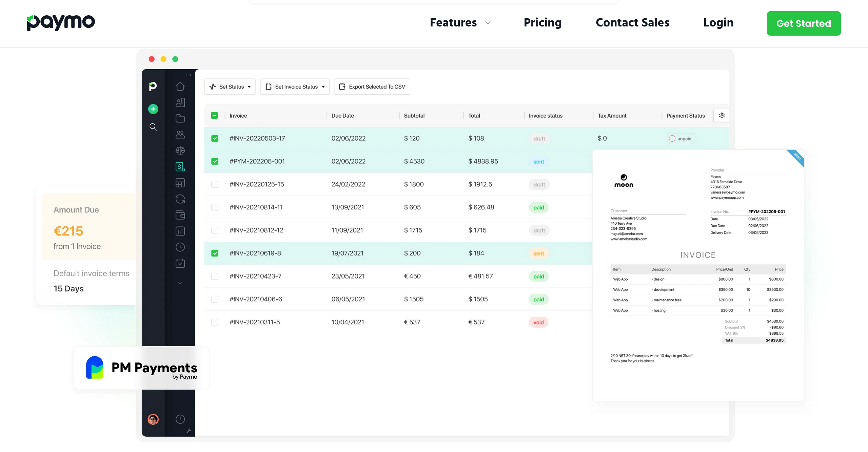Click Pricing menu item in navigation bar
Viewport: 868px width, 452px height.
[x=542, y=23]
